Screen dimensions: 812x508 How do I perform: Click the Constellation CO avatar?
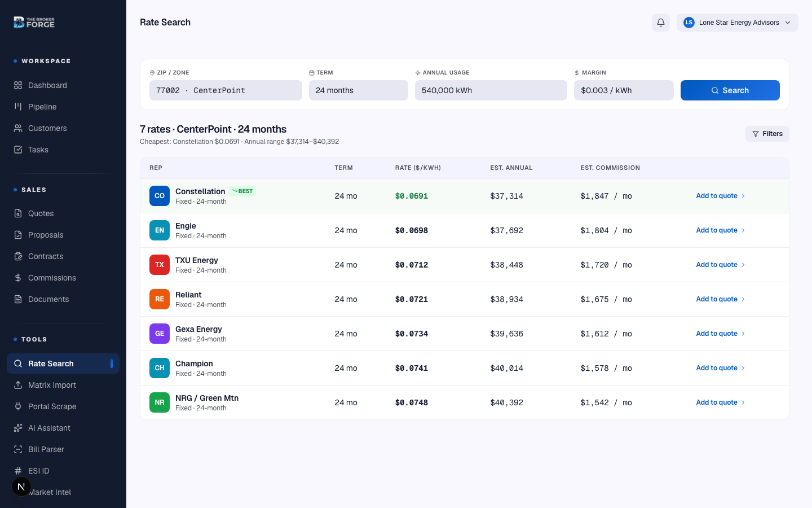pyautogui.click(x=160, y=196)
